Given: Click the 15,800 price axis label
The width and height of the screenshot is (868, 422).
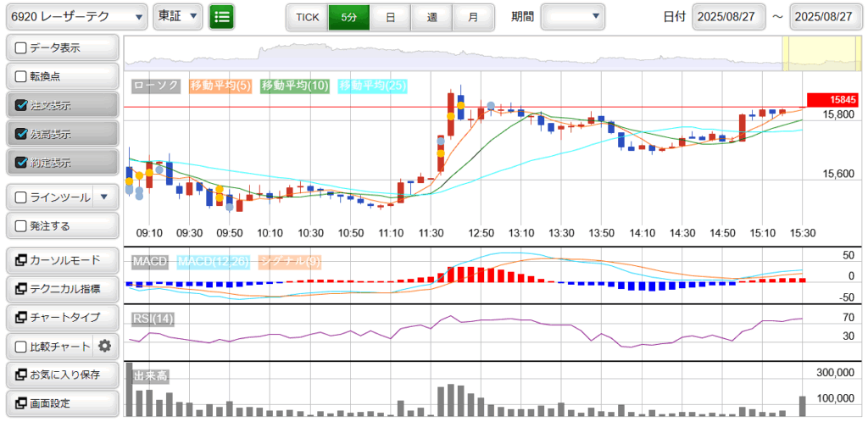Looking at the screenshot, I should click(837, 114).
